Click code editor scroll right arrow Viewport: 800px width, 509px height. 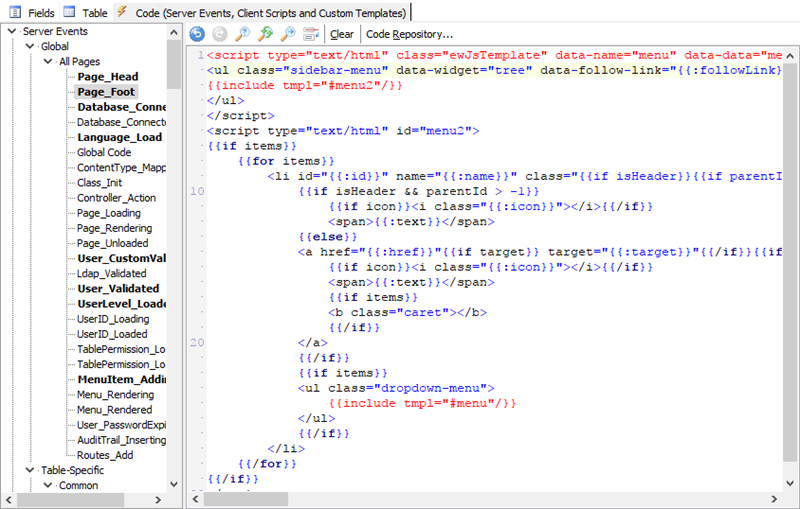click(x=774, y=499)
